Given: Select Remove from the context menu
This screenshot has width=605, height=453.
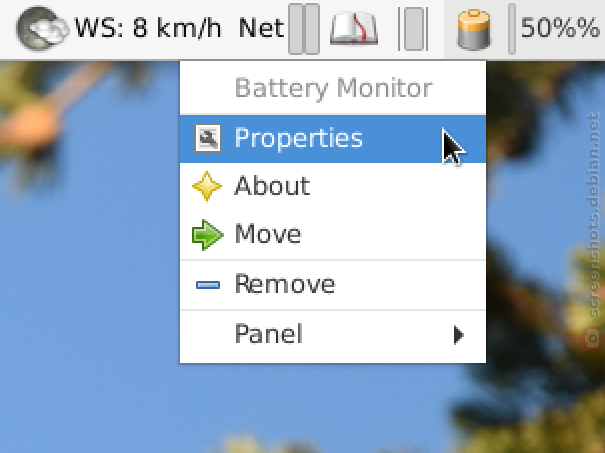Looking at the screenshot, I should (x=333, y=285).
